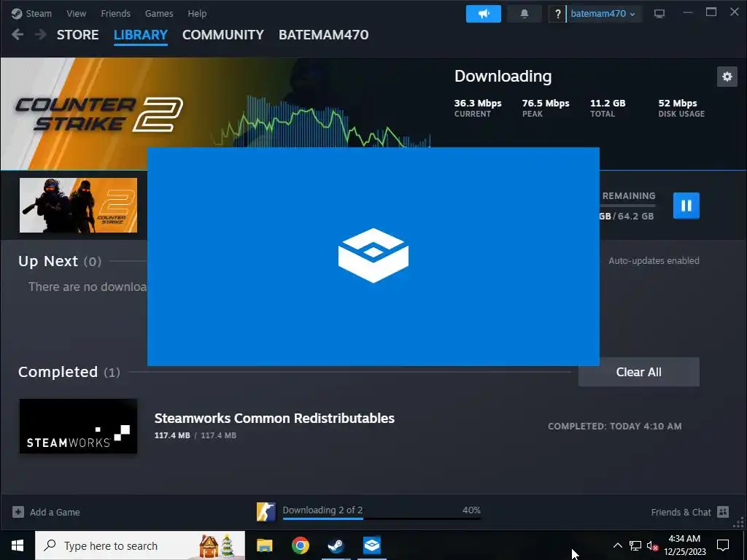Click the back navigation arrow
747x560 pixels.
click(x=18, y=35)
